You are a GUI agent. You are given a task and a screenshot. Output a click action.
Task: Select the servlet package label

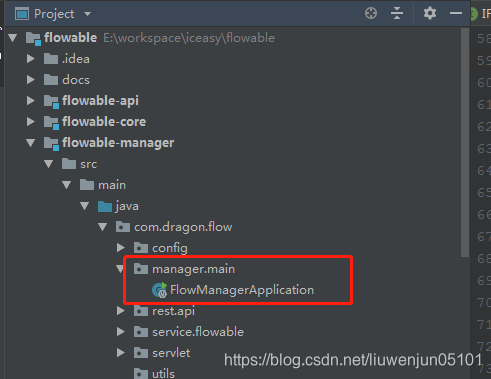tap(171, 353)
